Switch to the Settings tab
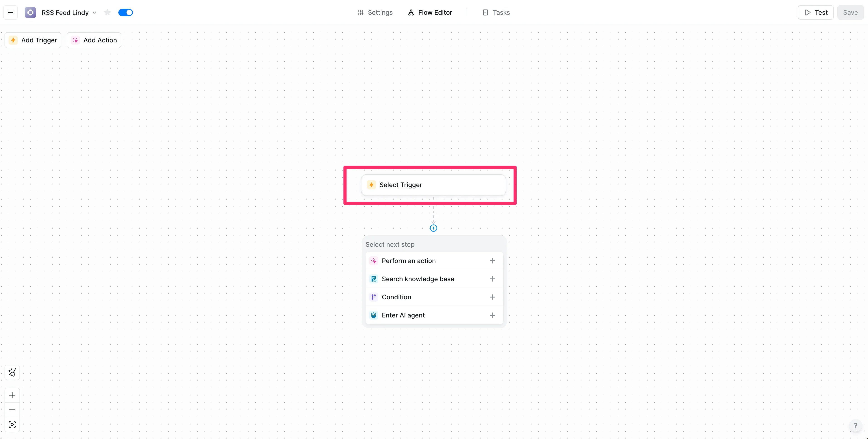Screen dimensions: 868x439 click(x=375, y=12)
